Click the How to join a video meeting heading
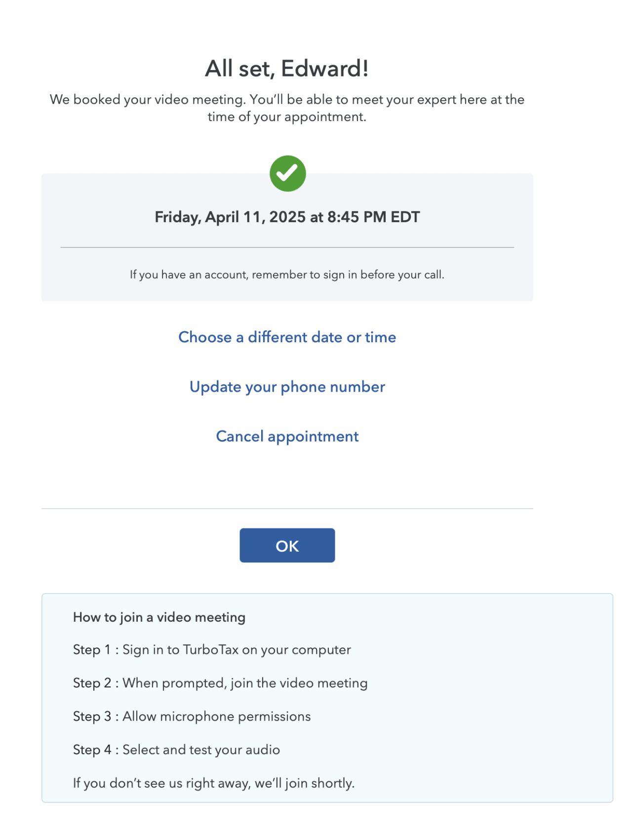 (x=159, y=617)
